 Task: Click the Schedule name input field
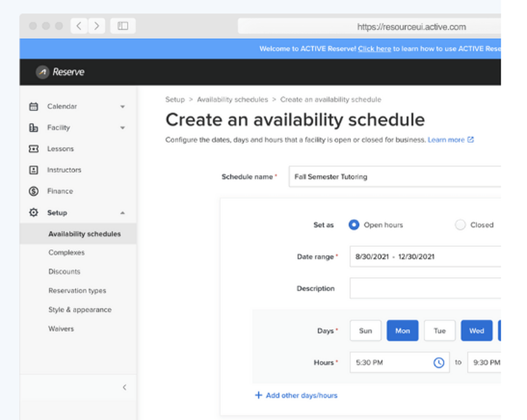pos(395,177)
